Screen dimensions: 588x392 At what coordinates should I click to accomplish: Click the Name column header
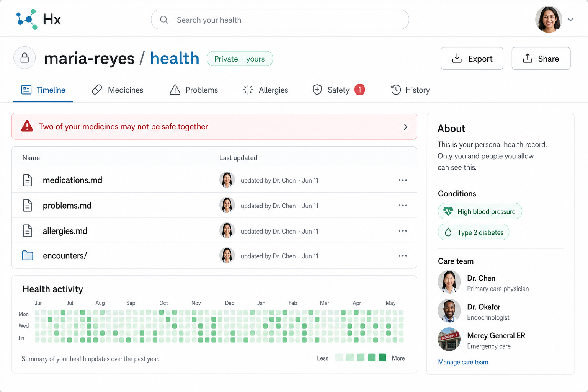pos(31,158)
